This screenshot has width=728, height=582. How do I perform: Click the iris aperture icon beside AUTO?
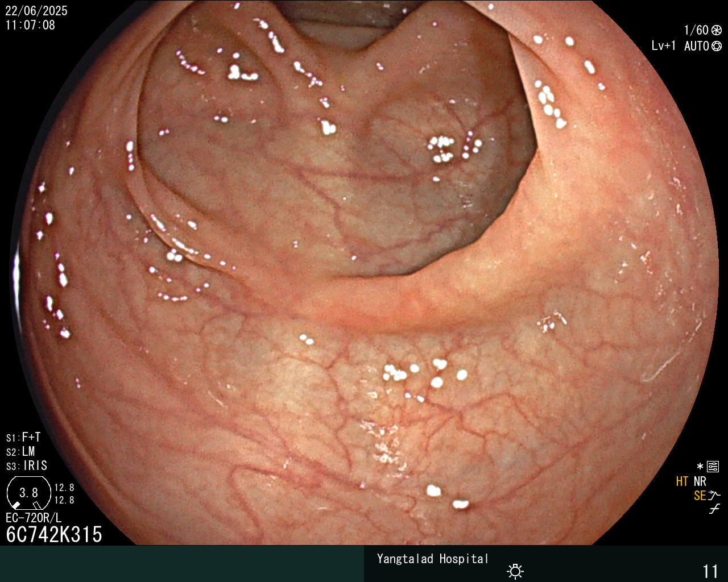[x=717, y=46]
